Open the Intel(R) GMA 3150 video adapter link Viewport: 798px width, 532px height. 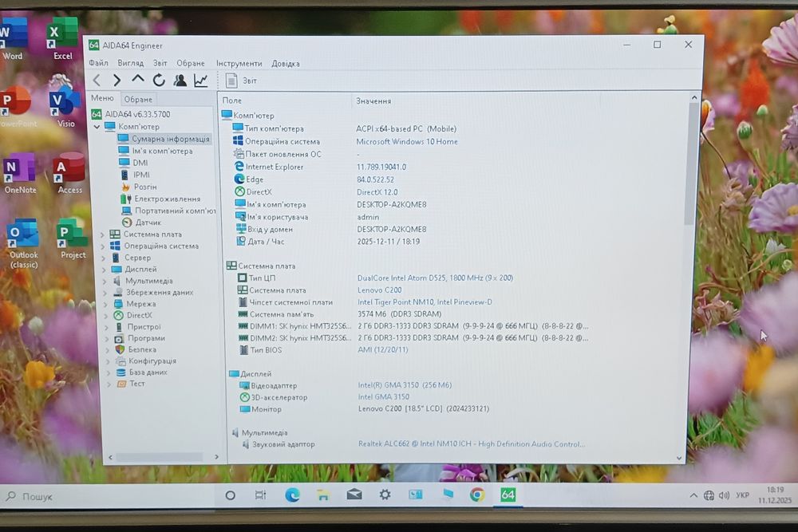[405, 385]
